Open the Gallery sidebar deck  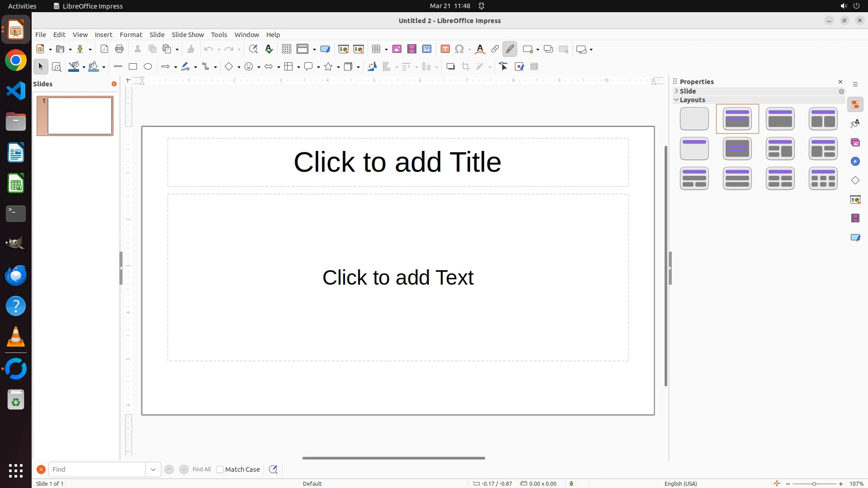coord(855,143)
